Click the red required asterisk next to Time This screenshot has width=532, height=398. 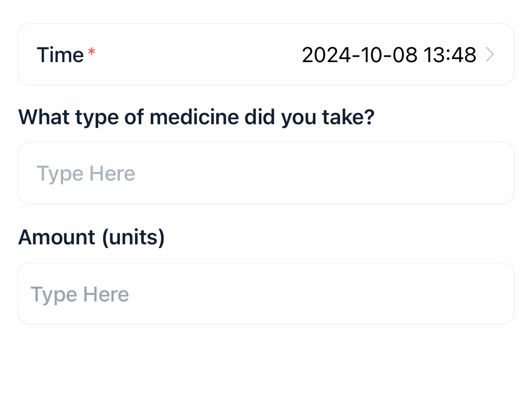point(92,53)
